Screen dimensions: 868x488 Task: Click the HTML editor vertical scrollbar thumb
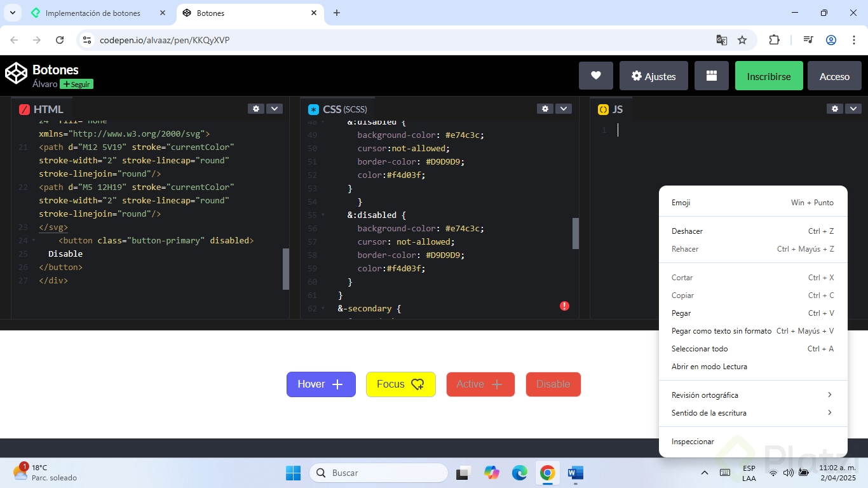(x=286, y=269)
